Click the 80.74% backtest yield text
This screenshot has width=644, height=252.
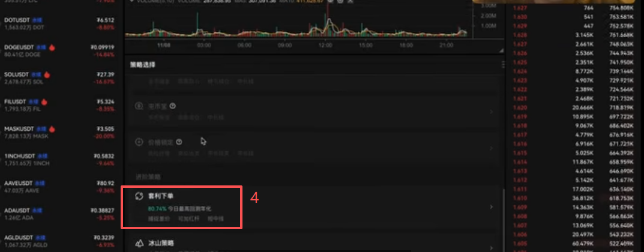(x=157, y=208)
